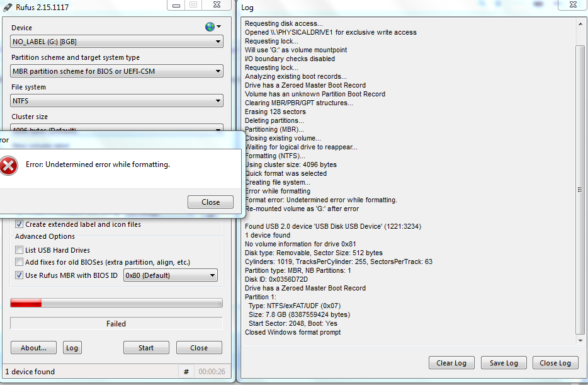The width and height of the screenshot is (588, 385).
Task: Click the Start button
Action: (146, 347)
